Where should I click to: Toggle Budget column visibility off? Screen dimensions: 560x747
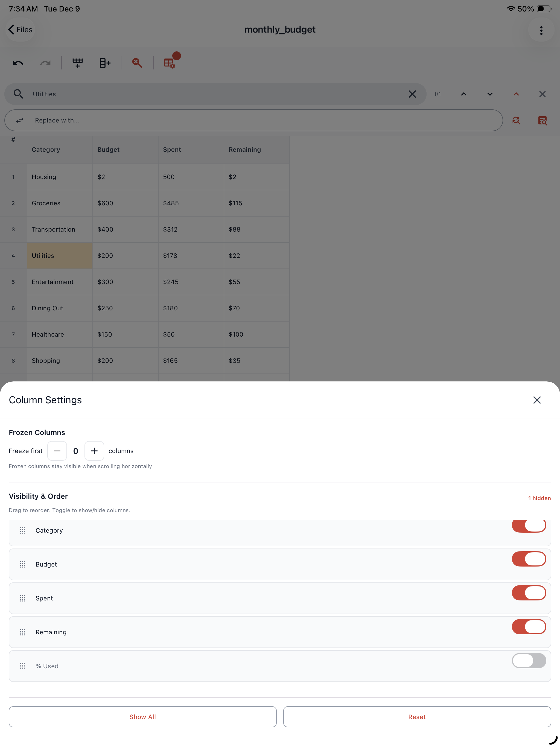tap(529, 559)
